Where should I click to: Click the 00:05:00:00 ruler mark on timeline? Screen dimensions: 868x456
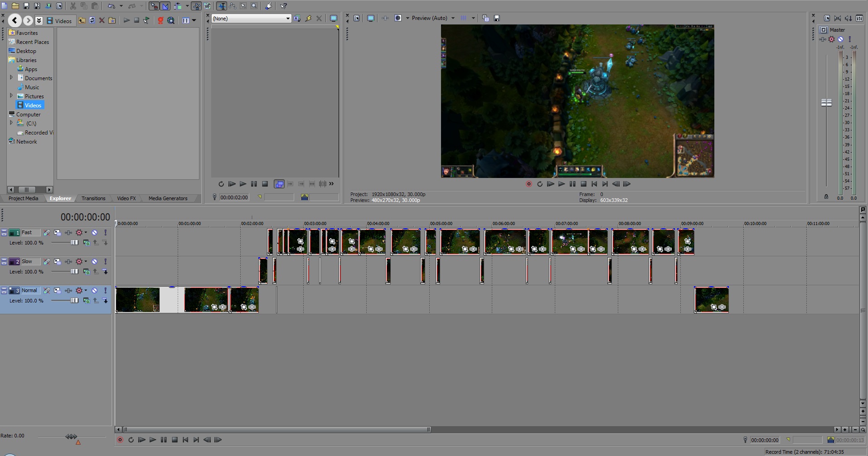point(441,224)
